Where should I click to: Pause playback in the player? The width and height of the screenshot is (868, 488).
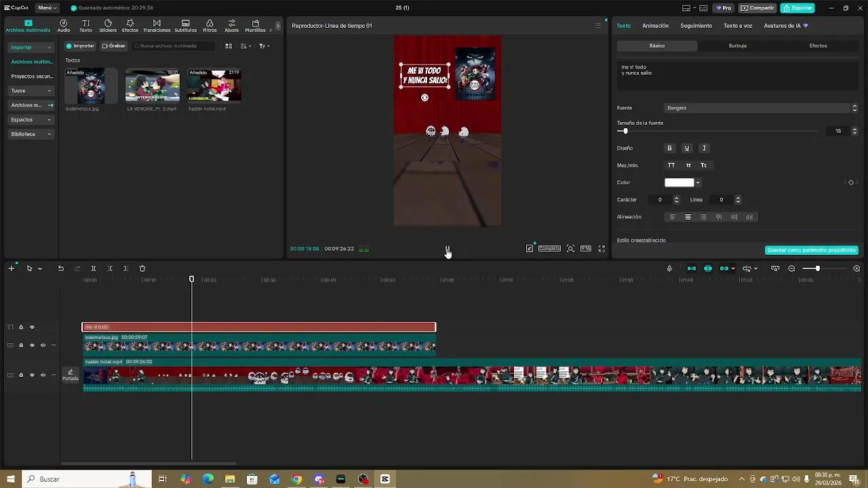pyautogui.click(x=448, y=249)
